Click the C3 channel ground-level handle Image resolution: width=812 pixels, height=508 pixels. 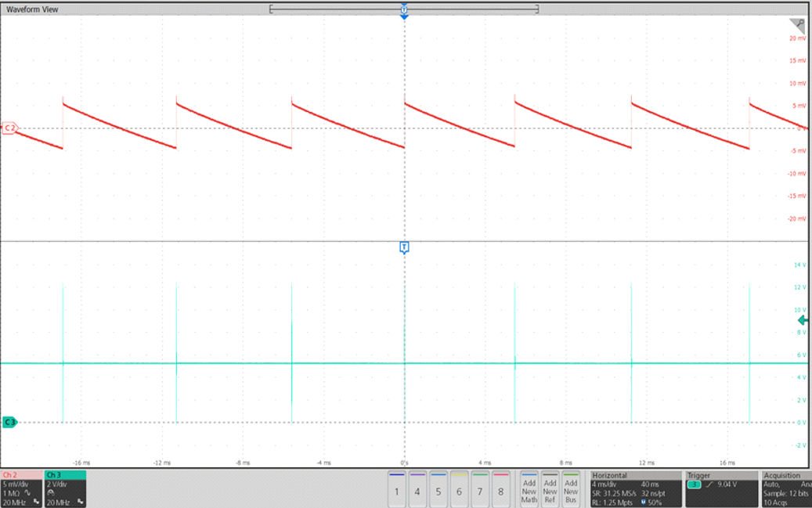click(9, 422)
